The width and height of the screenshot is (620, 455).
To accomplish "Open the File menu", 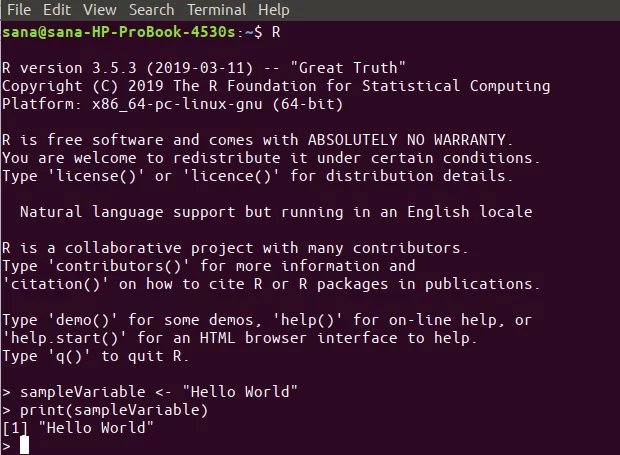I will point(19,9).
